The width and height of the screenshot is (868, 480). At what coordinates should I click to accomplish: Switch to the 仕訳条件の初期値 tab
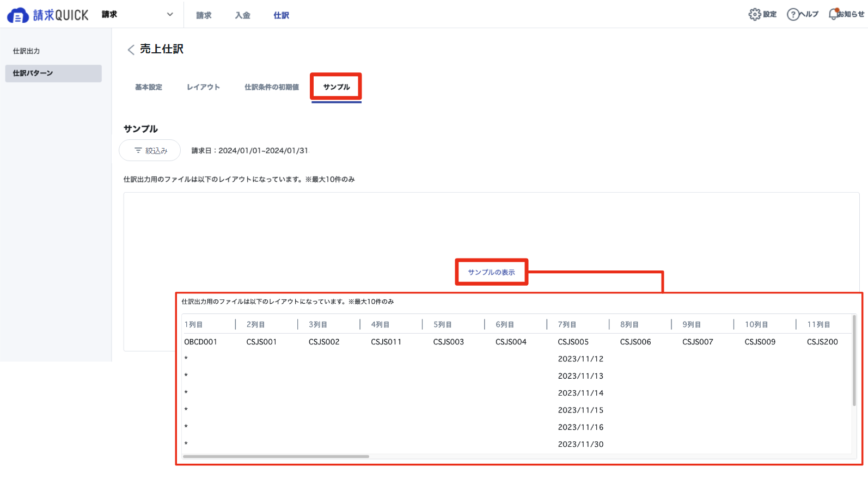(x=272, y=87)
